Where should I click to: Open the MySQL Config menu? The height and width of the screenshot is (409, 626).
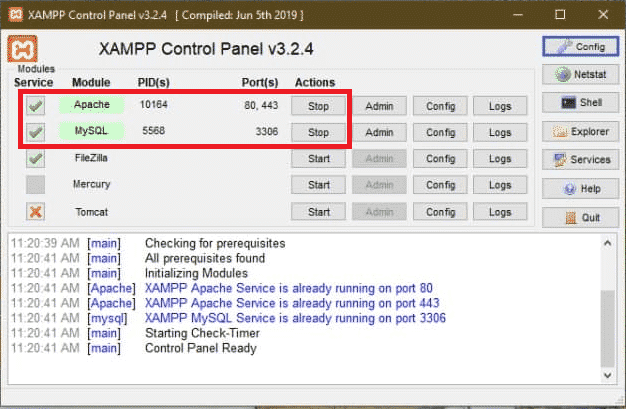tap(440, 132)
